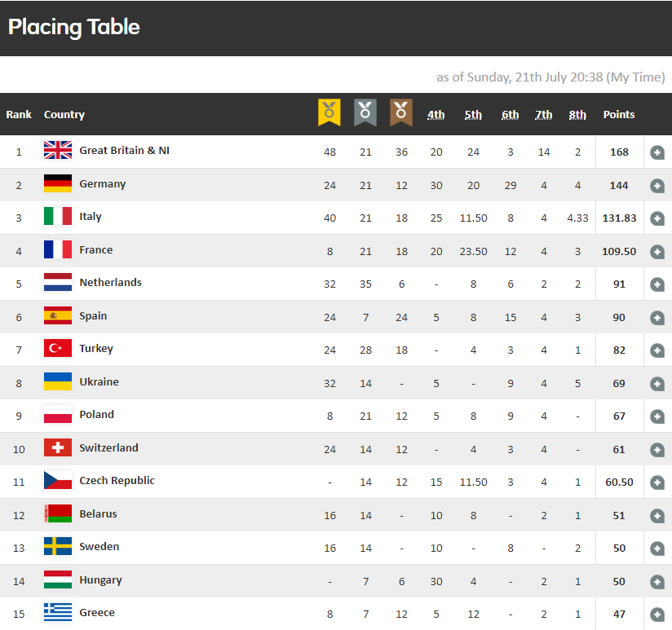Expand Germany row with plus button
Screen dimensions: 672x630
[657, 186]
